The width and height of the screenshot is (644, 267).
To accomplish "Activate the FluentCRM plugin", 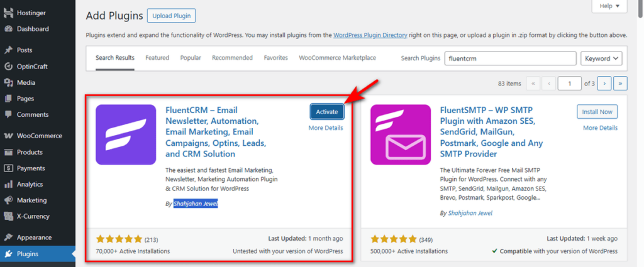I will 327,112.
